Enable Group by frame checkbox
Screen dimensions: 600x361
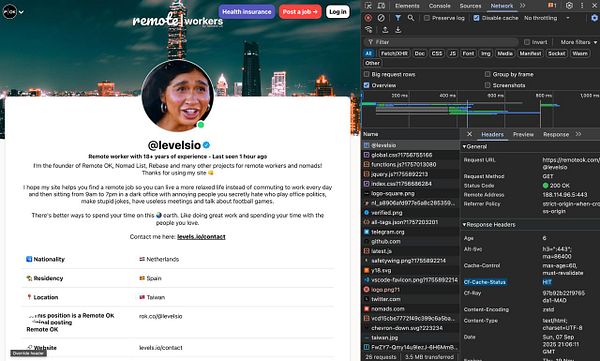point(488,74)
